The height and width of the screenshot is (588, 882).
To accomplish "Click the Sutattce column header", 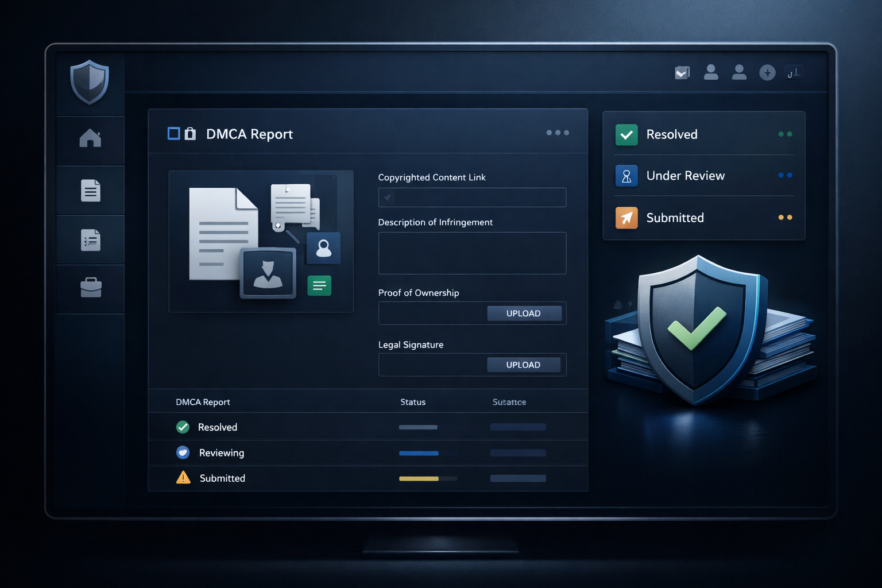I will pyautogui.click(x=509, y=402).
